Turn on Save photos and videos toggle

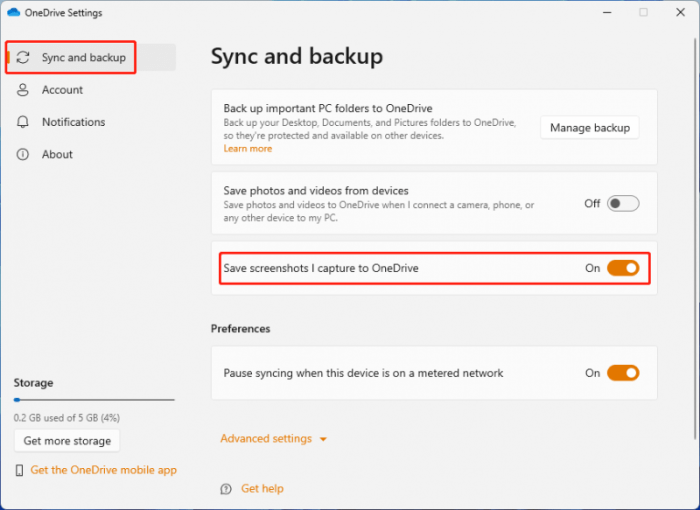point(623,204)
